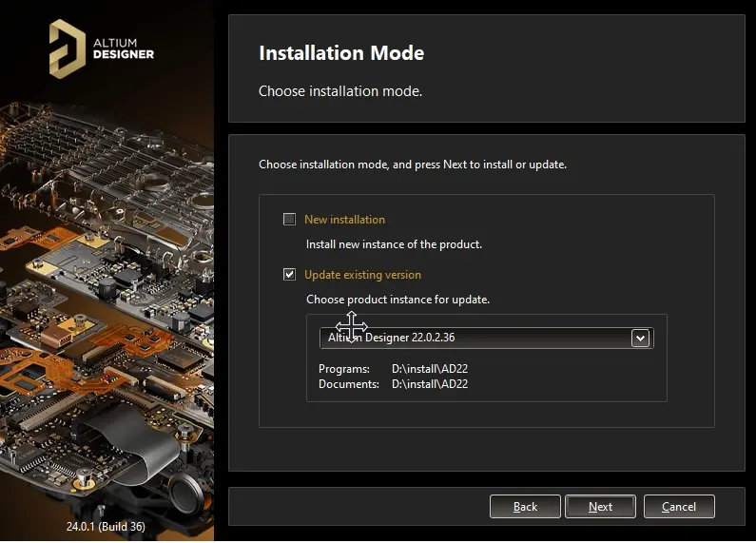Click the Update existing version label
756x543 pixels.
click(362, 275)
